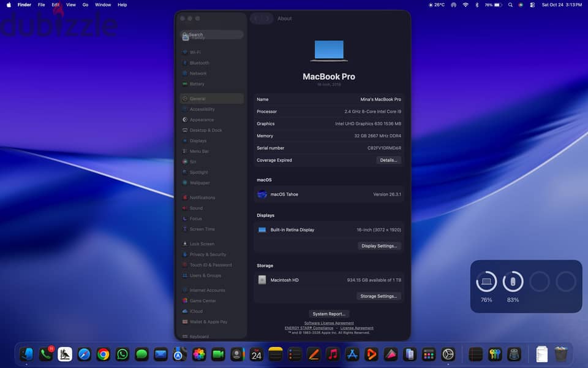The height and width of the screenshot is (368, 588).
Task: Launch Safari from the Dock
Action: pos(84,354)
